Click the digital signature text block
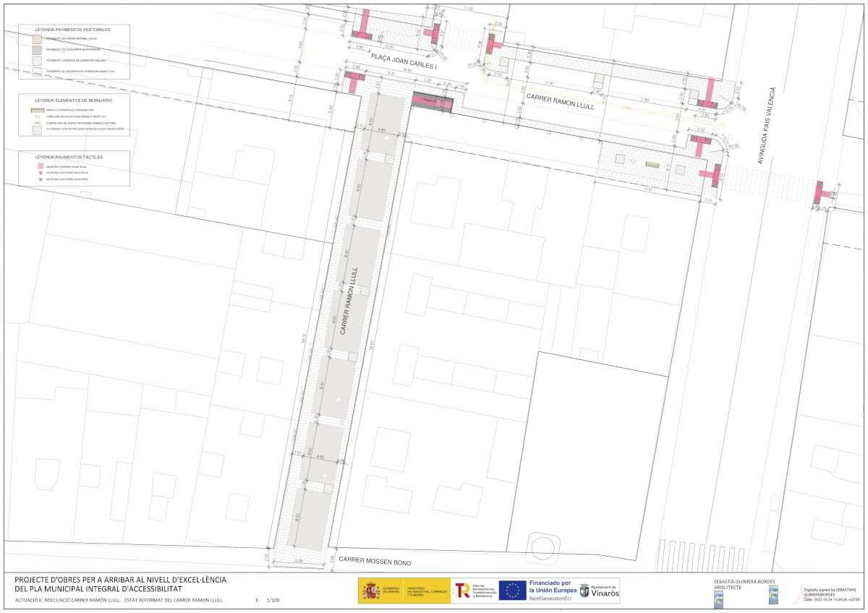The width and height of the screenshot is (868, 613). click(831, 594)
